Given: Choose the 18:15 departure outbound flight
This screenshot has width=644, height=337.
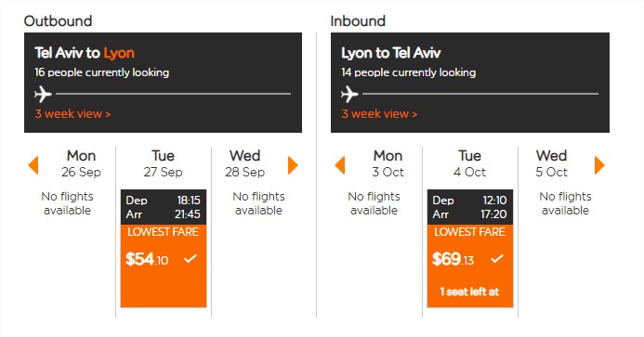Looking at the screenshot, I should (x=164, y=248).
